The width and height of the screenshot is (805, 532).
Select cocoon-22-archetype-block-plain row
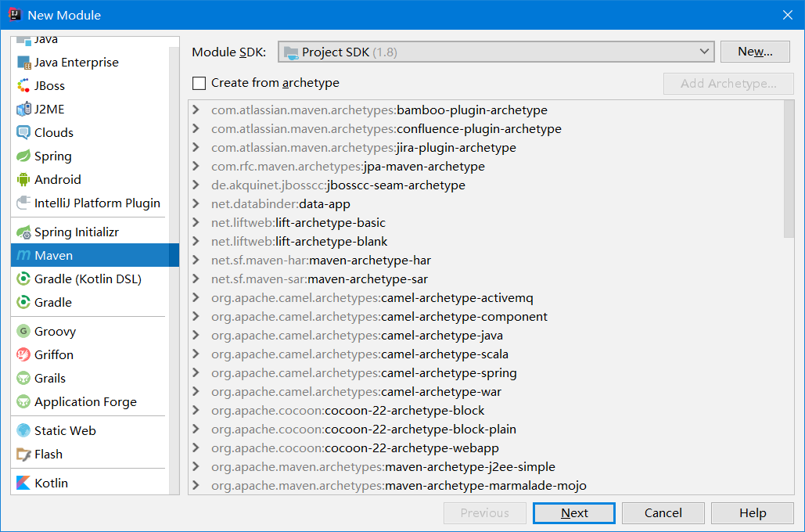click(x=486, y=430)
